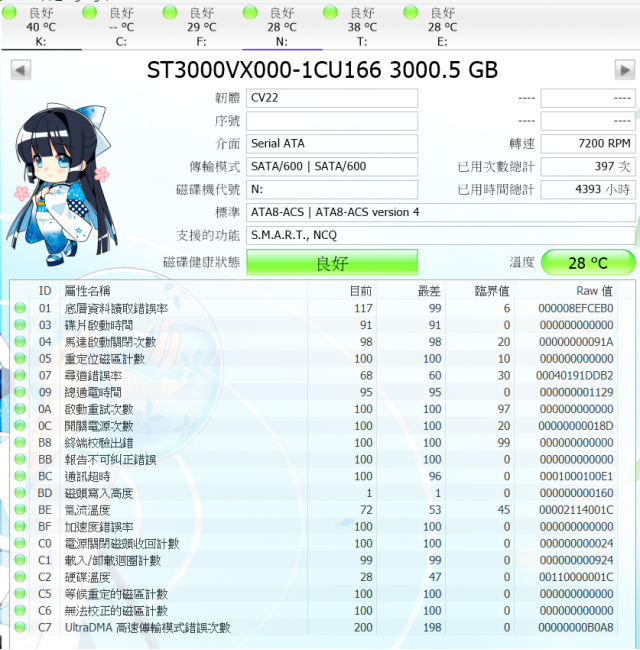
Task: Click the 28 °C temperature button
Action: [x=588, y=262]
